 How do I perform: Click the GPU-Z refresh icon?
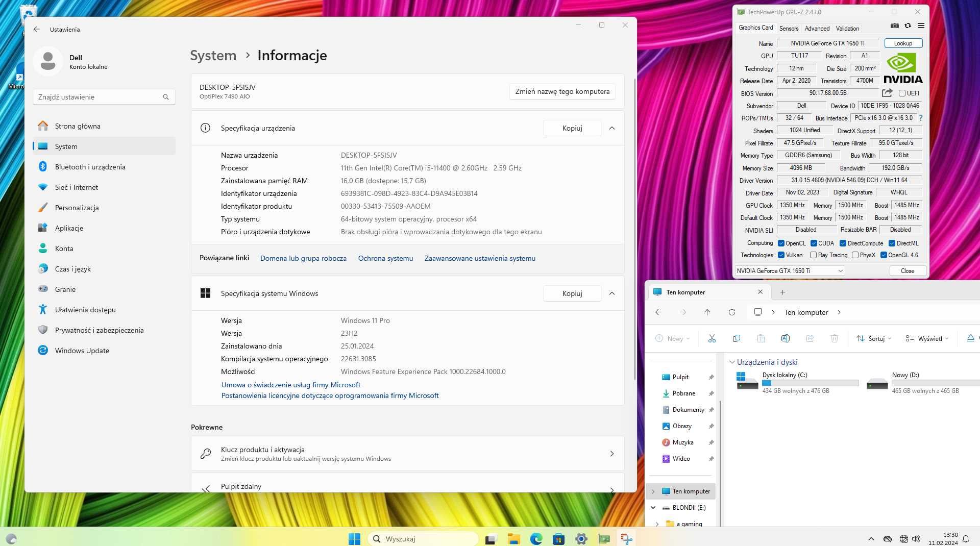[908, 26]
